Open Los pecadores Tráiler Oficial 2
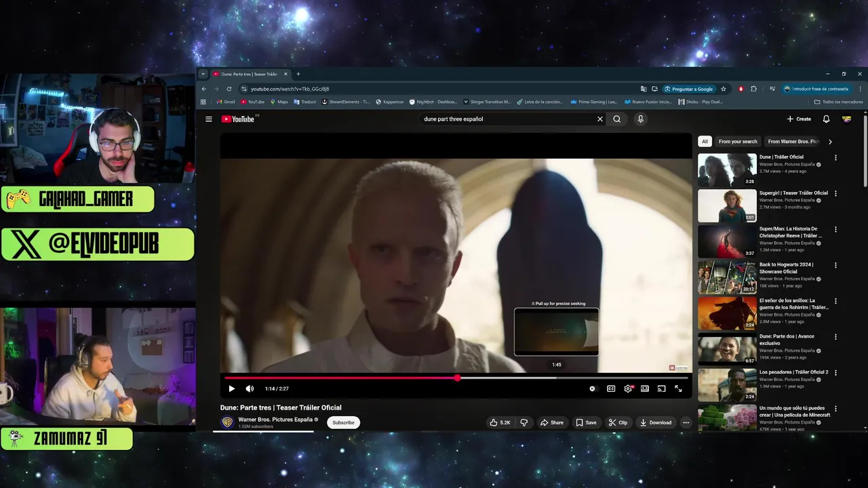868x488 pixels. 793,372
